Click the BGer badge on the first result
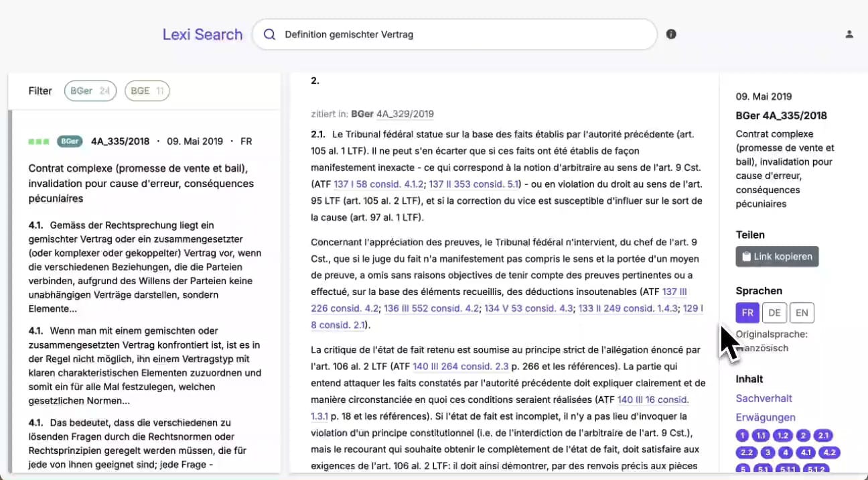This screenshot has height=480, width=868. point(70,141)
